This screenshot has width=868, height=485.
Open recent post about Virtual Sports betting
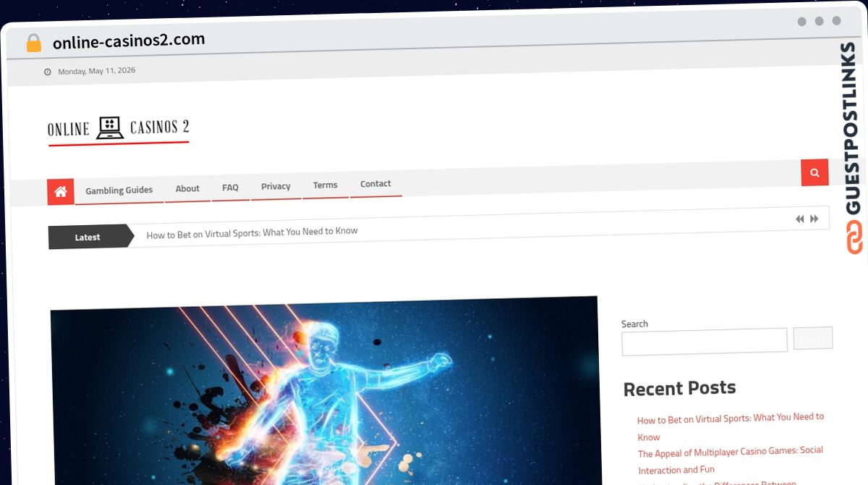point(731,427)
